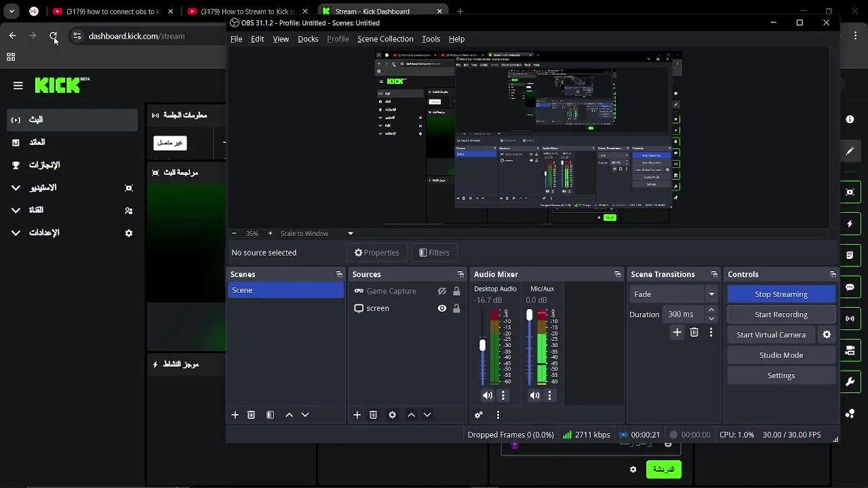This screenshot has width=868, height=488.
Task: Open Kick hamburger menu
Action: pos(18,85)
